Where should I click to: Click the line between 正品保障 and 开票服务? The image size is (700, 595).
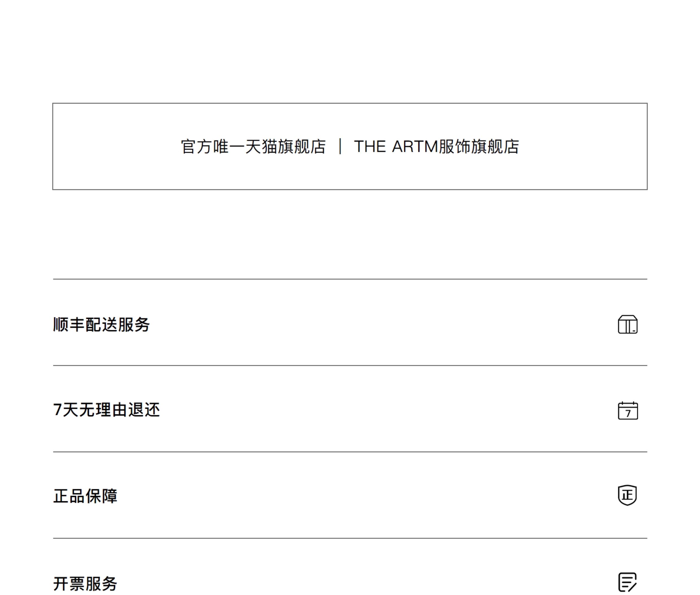[x=350, y=538]
